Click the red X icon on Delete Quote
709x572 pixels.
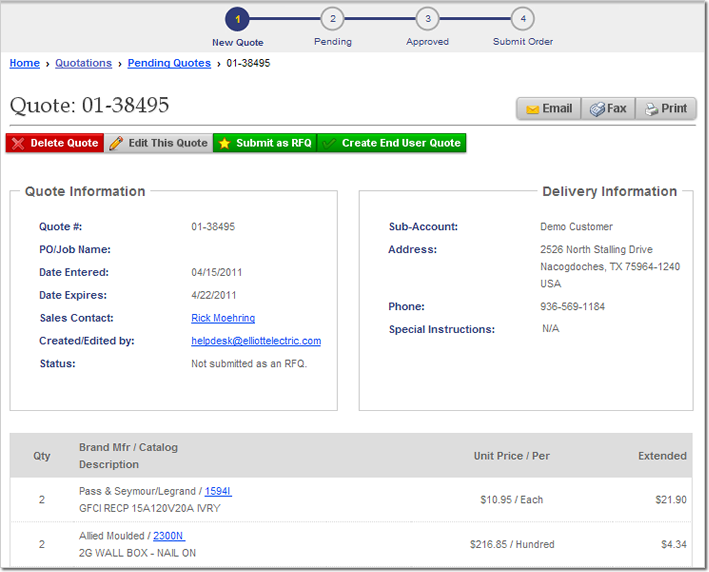point(18,143)
